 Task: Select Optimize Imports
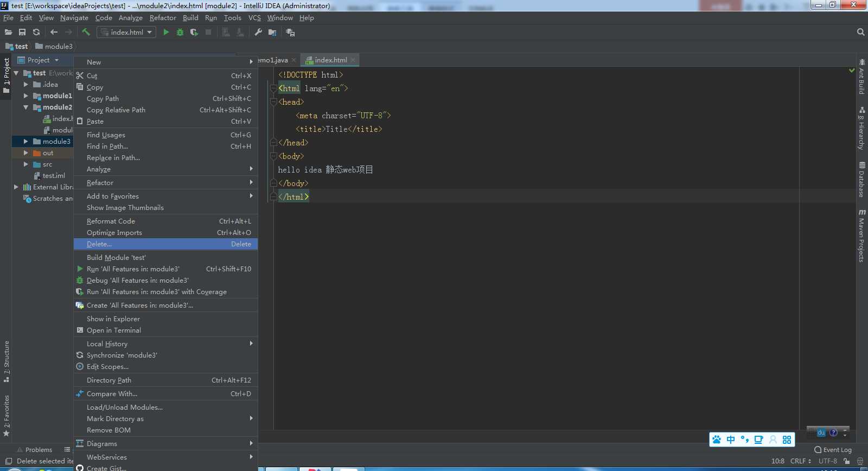tap(165, 233)
